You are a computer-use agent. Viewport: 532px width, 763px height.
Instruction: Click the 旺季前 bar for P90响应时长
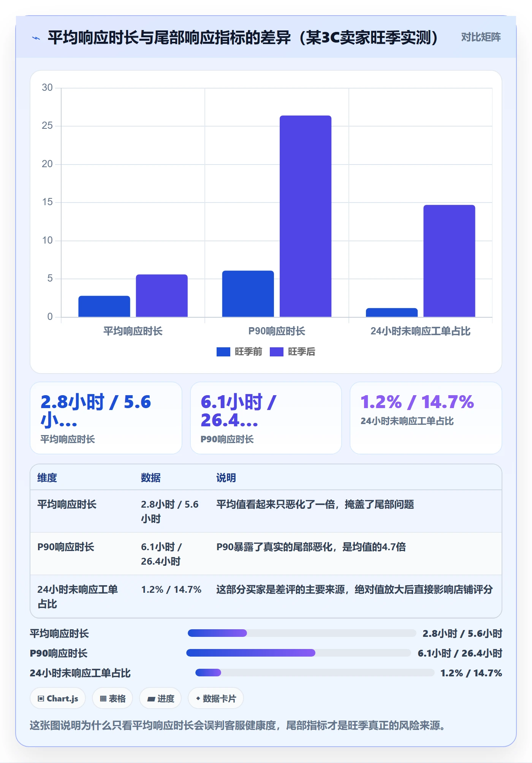248,294
